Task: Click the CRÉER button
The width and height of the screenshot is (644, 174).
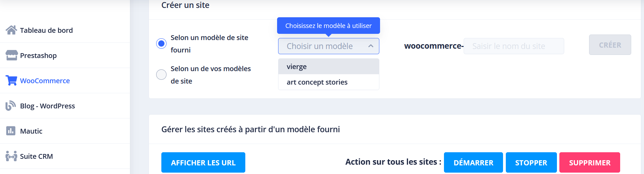Action: point(610,45)
